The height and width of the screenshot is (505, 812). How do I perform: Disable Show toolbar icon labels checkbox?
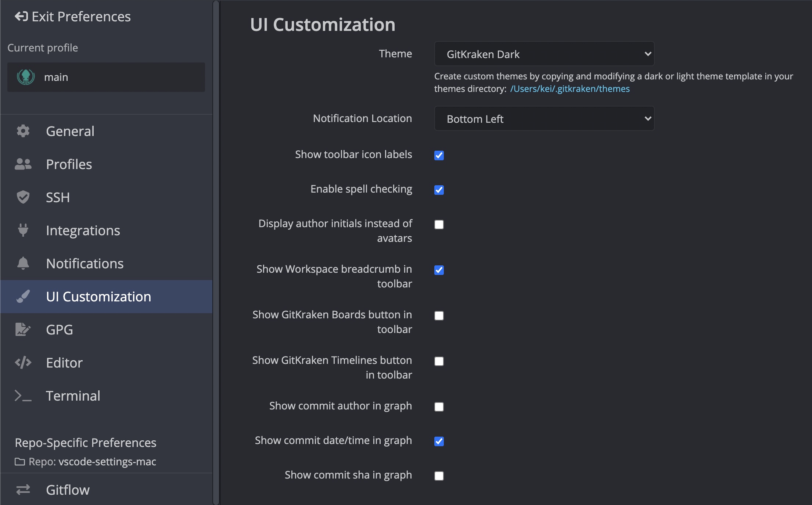click(x=439, y=155)
